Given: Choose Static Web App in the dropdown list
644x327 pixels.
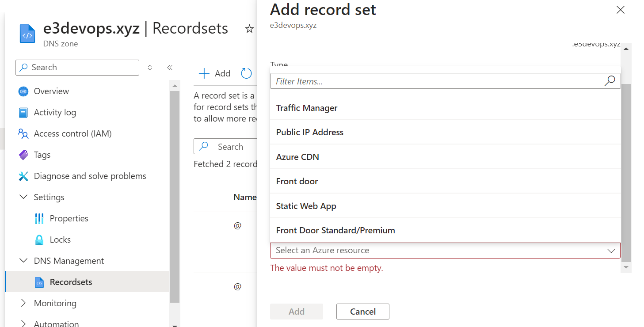Looking at the screenshot, I should pos(306,206).
